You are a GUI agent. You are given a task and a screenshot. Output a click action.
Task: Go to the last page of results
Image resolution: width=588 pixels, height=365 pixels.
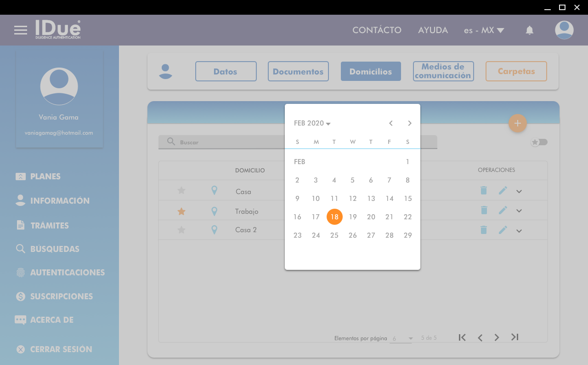[x=515, y=337]
